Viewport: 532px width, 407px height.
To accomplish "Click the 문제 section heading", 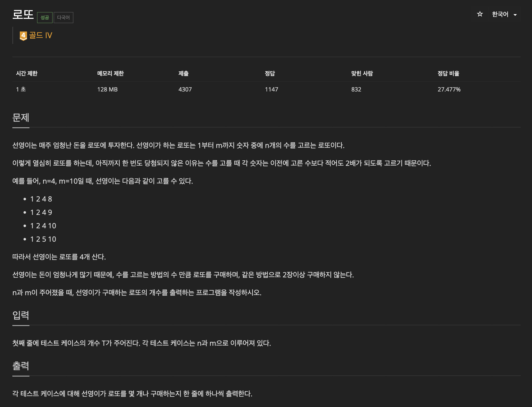I will [21, 117].
